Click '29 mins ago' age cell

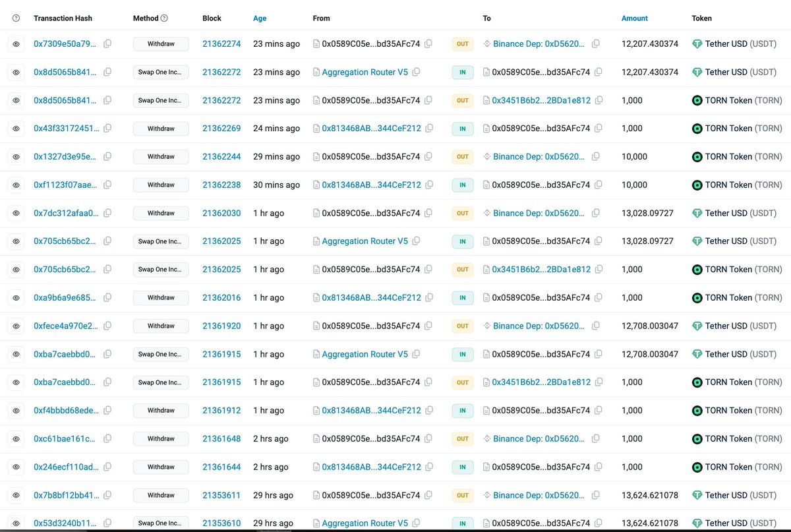click(276, 157)
